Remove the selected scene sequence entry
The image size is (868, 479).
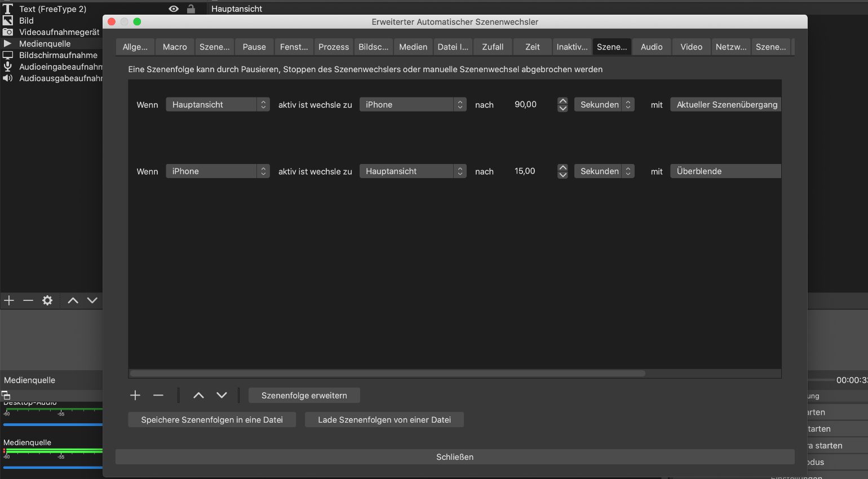158,396
